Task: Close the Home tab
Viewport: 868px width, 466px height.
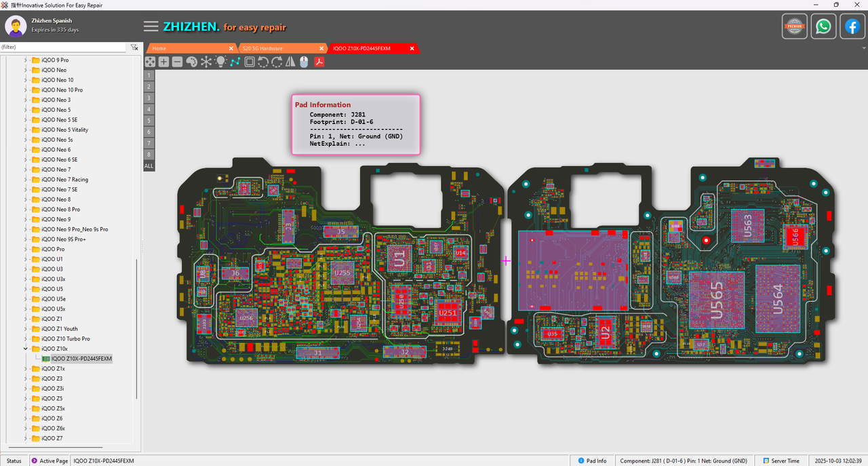Action: (x=231, y=48)
